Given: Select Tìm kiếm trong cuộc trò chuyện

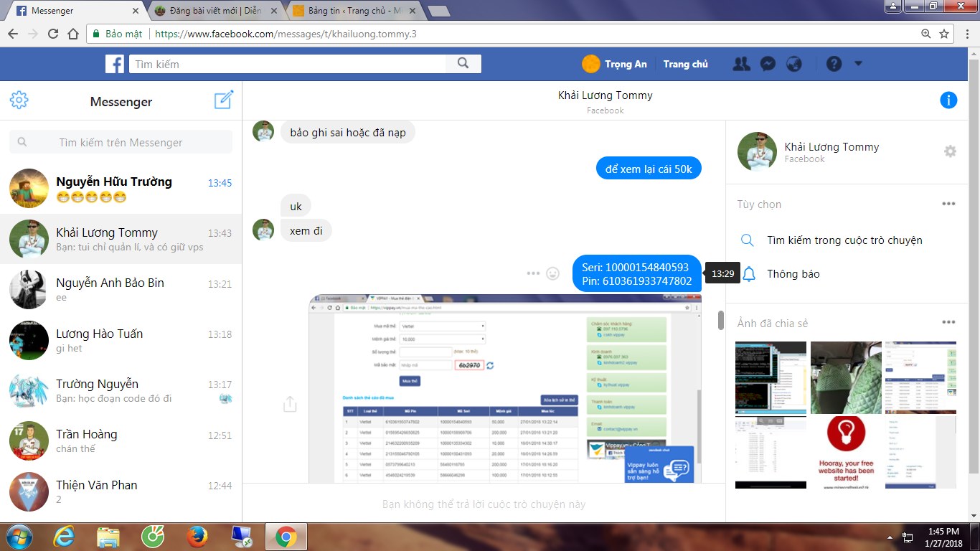Looking at the screenshot, I should tap(844, 240).
